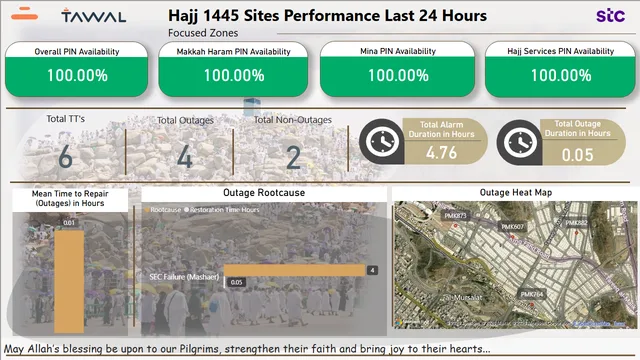The height and width of the screenshot is (360, 640).
Task: Click the Total Non-Outages value 2
Action: click(x=293, y=158)
